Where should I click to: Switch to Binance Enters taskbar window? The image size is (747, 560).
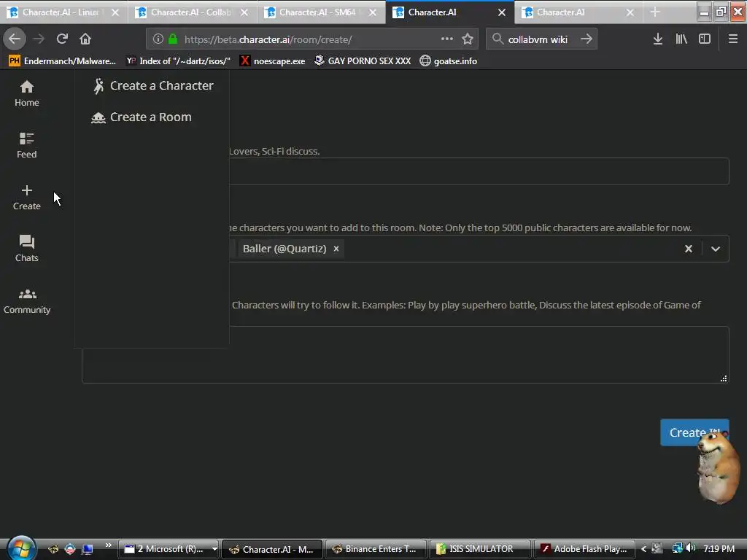coord(376,549)
